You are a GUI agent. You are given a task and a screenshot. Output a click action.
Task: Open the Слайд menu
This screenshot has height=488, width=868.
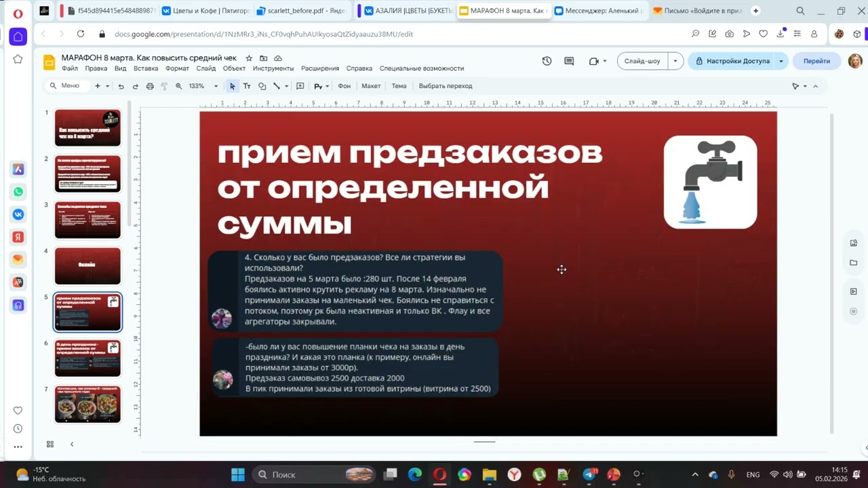click(206, 68)
